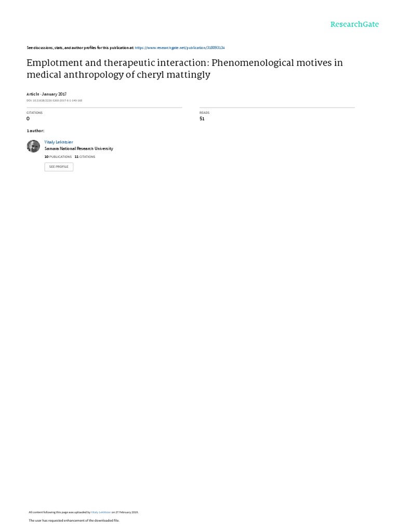
Task: Click Samara National Research University affiliation
Action: (x=78, y=149)
